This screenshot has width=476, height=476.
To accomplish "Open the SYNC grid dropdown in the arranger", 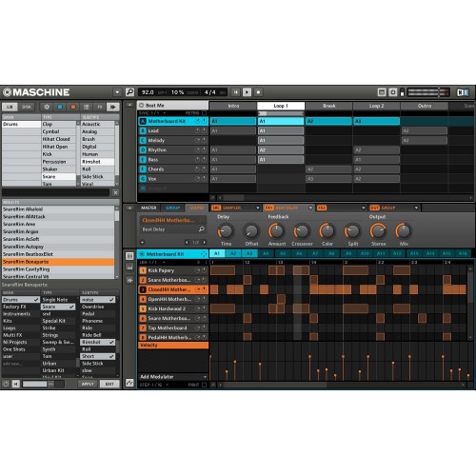I will tap(164, 113).
